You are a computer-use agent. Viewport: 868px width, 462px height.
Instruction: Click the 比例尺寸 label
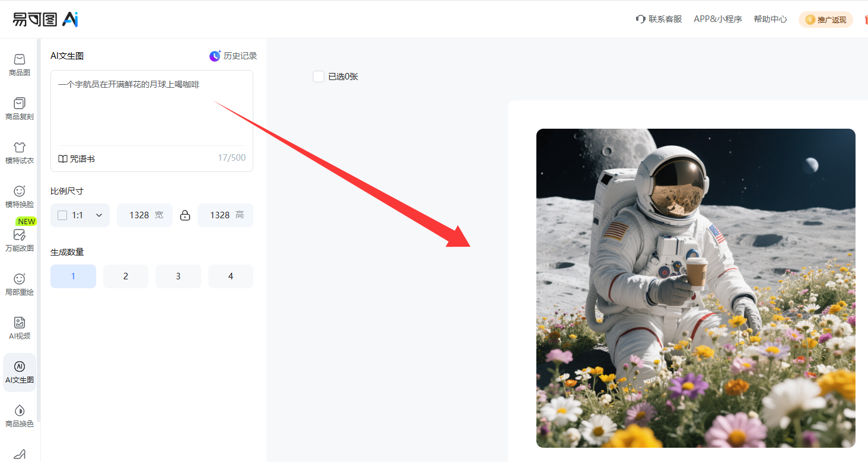pyautogui.click(x=67, y=191)
